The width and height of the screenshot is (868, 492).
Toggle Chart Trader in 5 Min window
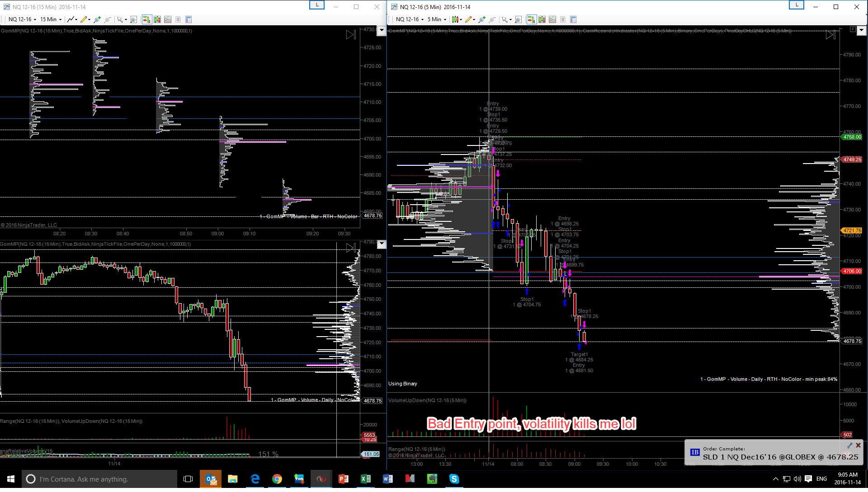pos(531,19)
